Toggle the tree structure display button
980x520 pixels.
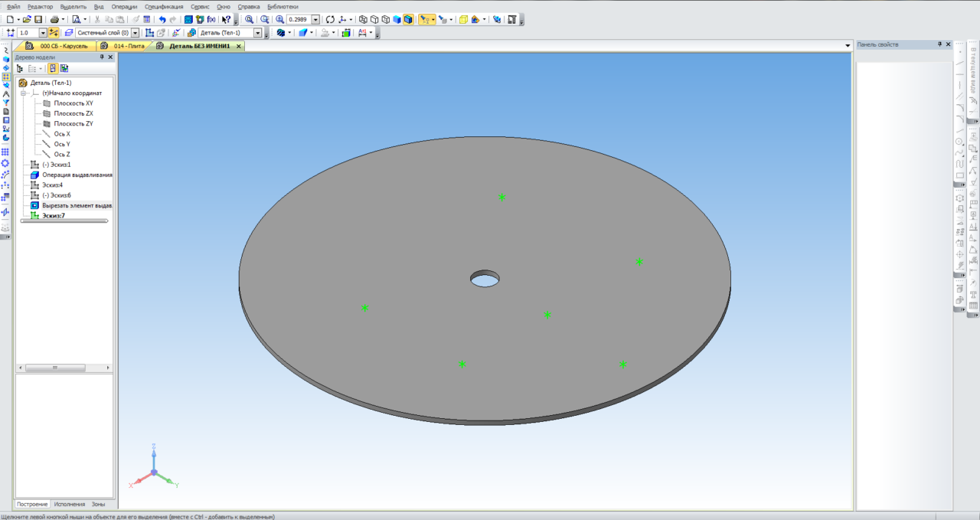(20, 68)
